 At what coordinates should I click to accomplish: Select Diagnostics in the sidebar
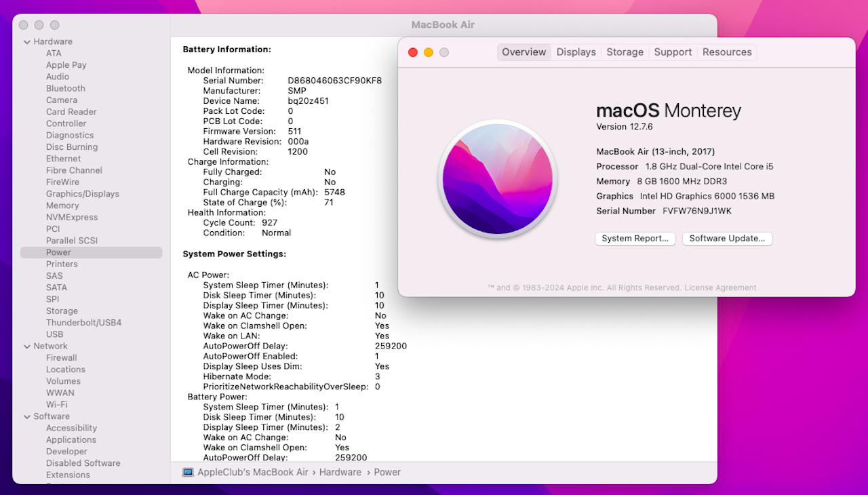tap(70, 135)
